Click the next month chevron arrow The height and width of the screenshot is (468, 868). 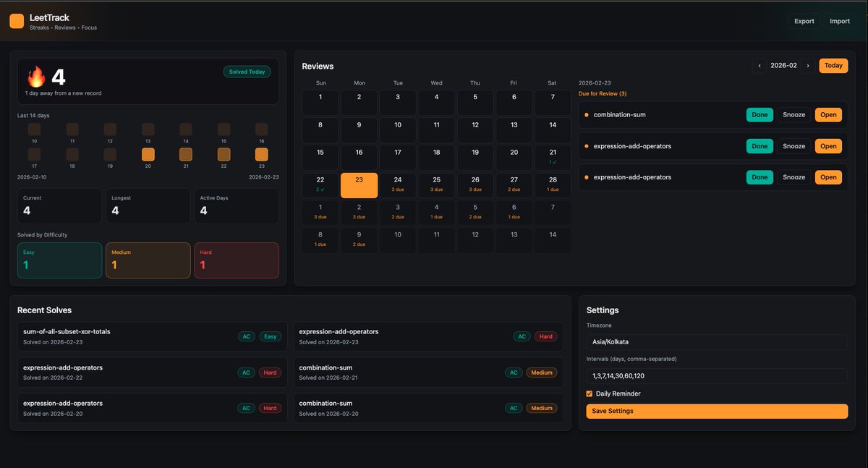(808, 65)
